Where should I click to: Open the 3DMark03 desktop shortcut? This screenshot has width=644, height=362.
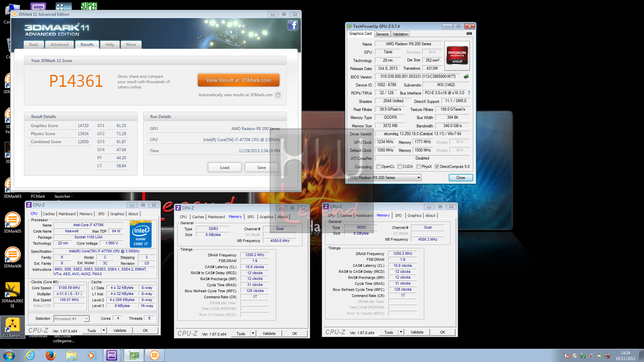12,188
